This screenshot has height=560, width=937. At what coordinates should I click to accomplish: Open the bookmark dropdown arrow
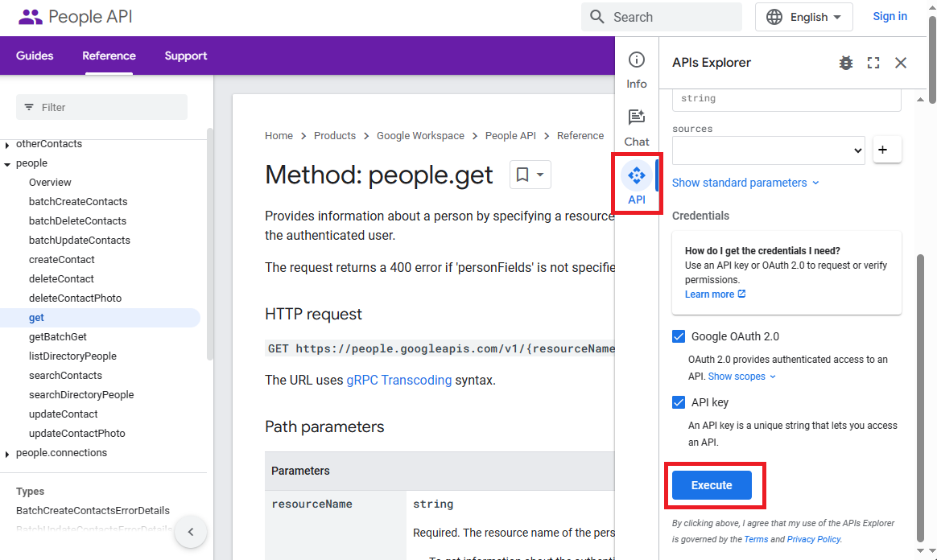[x=540, y=175]
